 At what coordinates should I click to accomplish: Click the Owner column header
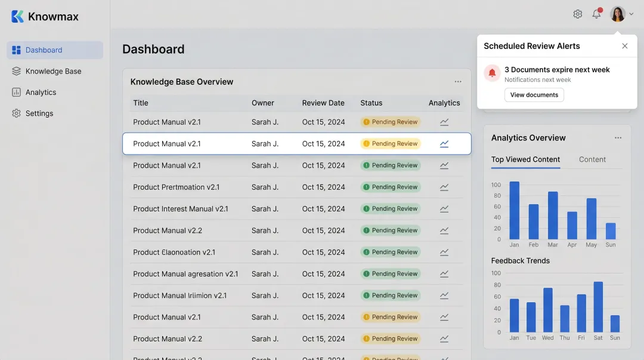coord(263,103)
